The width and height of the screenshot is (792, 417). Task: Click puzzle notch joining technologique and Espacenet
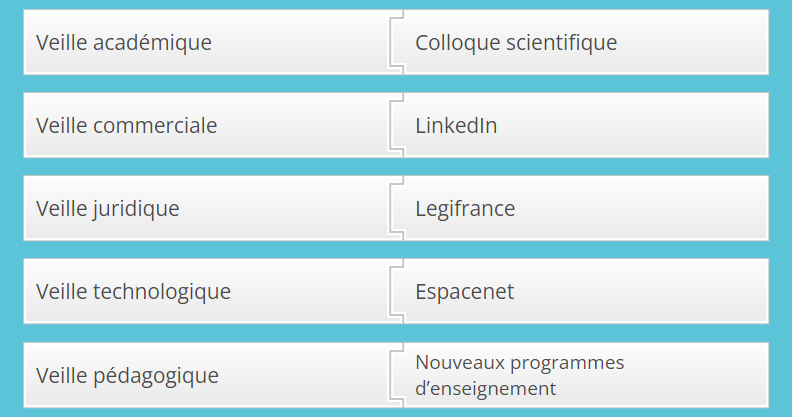point(397,292)
